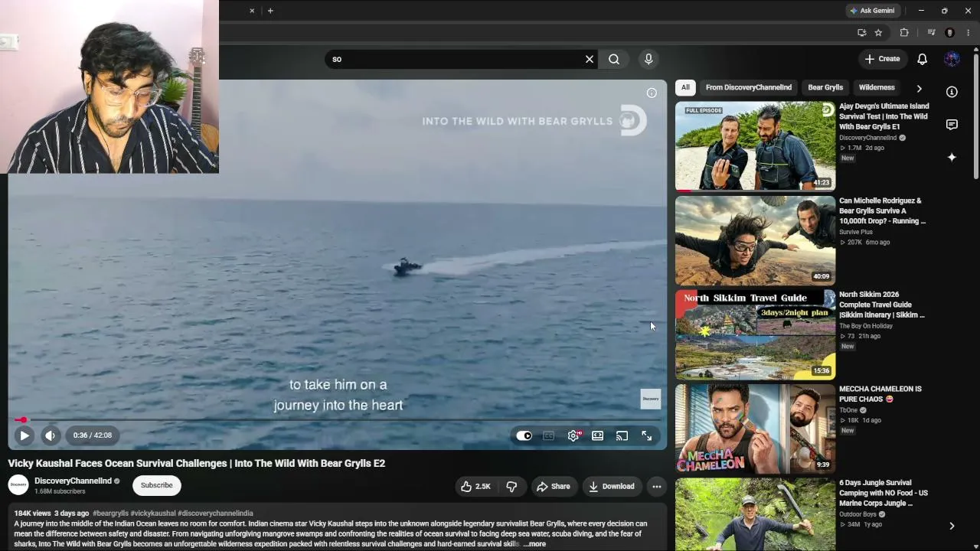Open more actions menu under video

656,486
